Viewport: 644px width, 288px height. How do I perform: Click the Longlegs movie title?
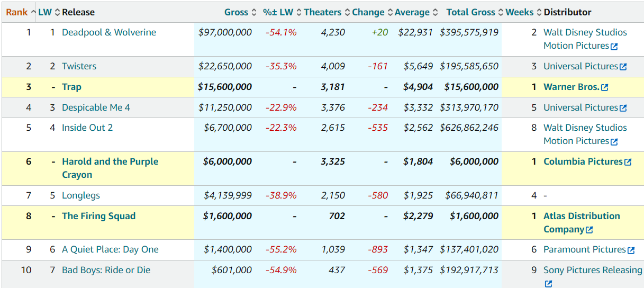tap(81, 195)
